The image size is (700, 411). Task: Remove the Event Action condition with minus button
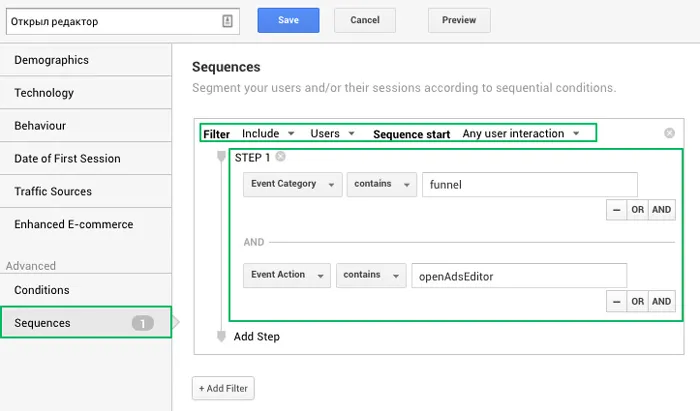pos(617,302)
